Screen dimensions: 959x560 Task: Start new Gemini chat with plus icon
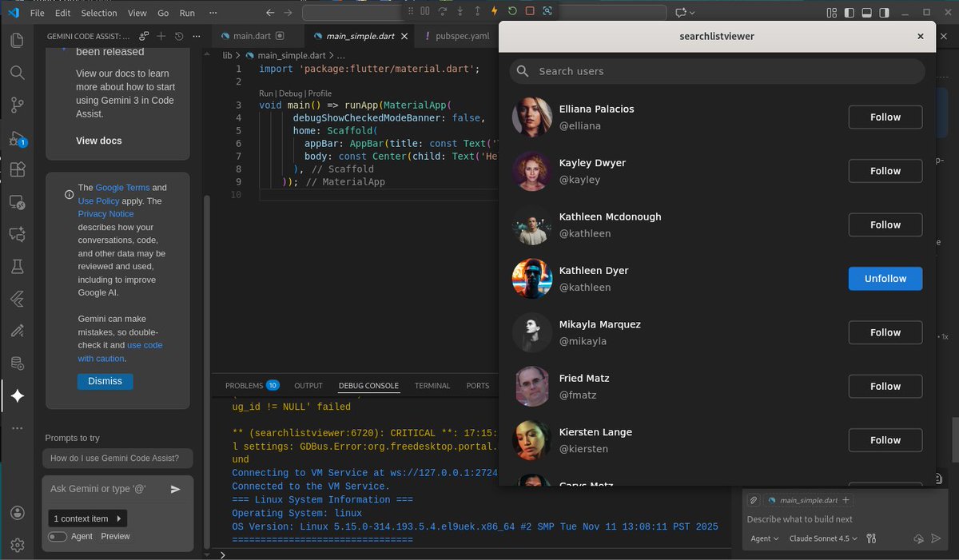[x=161, y=36]
